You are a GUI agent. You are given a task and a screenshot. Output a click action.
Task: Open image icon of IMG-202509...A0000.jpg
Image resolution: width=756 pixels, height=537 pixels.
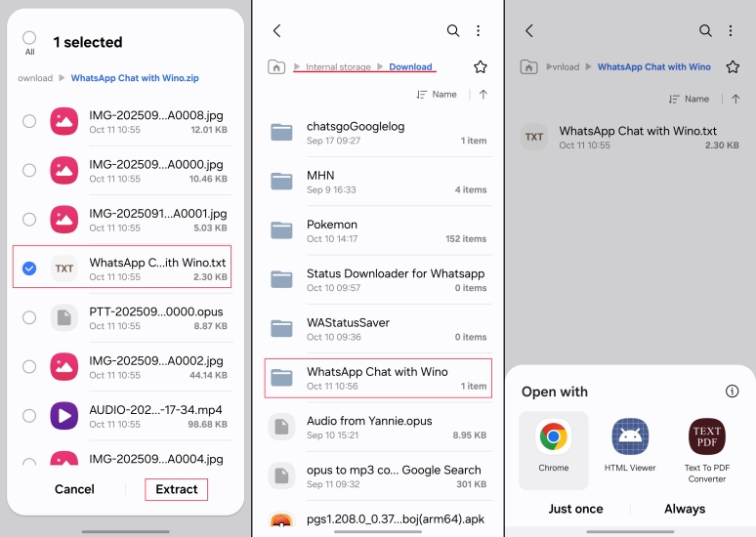pyautogui.click(x=64, y=170)
